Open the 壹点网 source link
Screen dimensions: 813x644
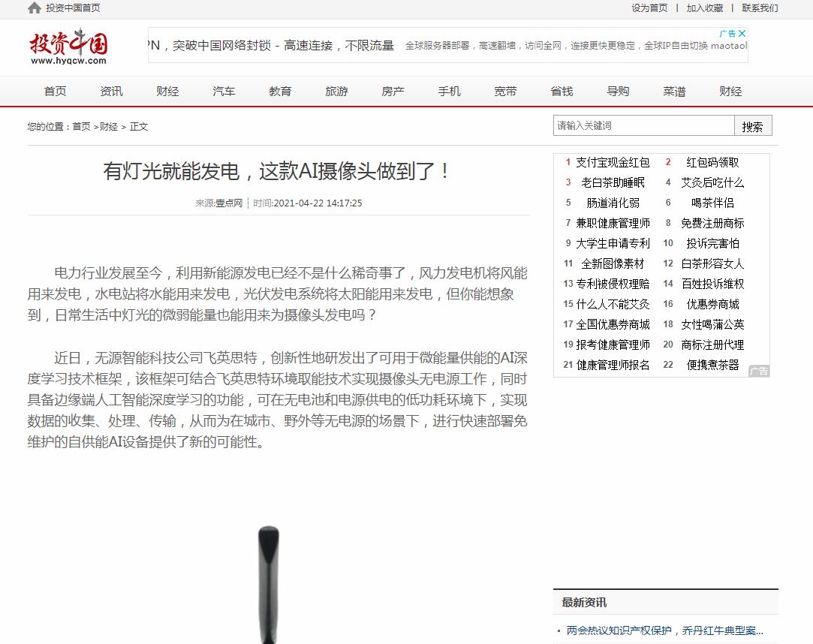(x=229, y=203)
